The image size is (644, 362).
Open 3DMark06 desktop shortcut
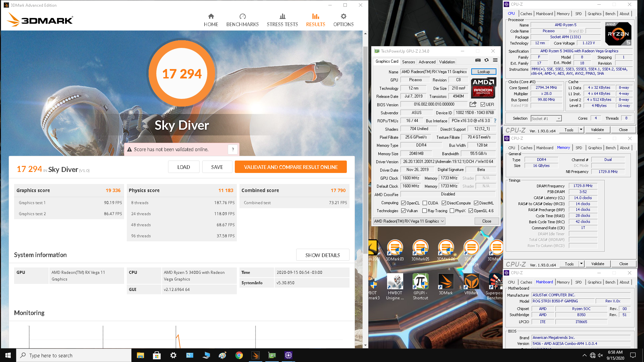tap(446, 250)
